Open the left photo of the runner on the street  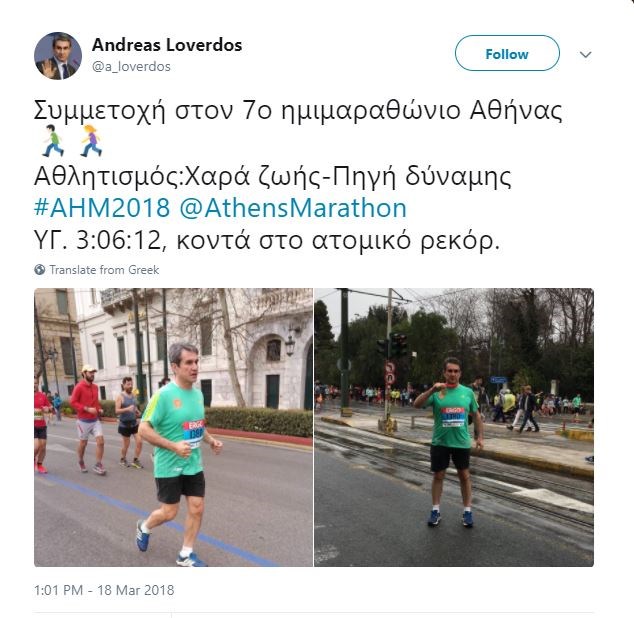(173, 427)
